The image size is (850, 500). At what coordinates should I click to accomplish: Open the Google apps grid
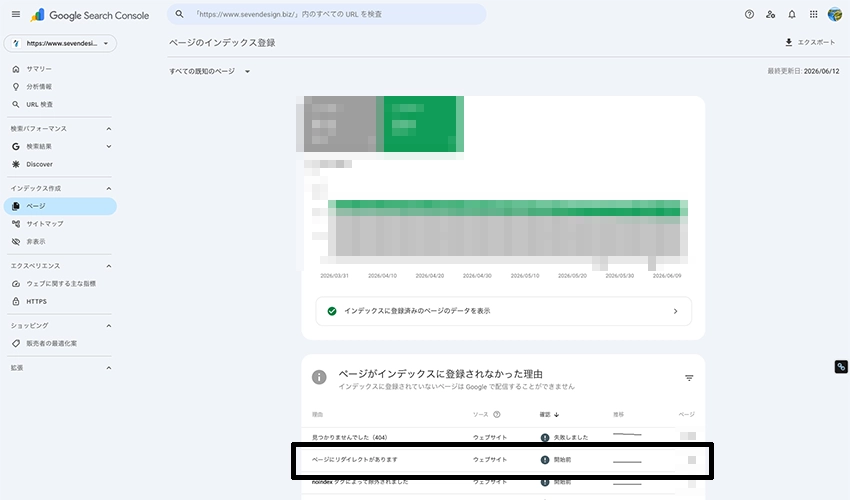(x=814, y=15)
